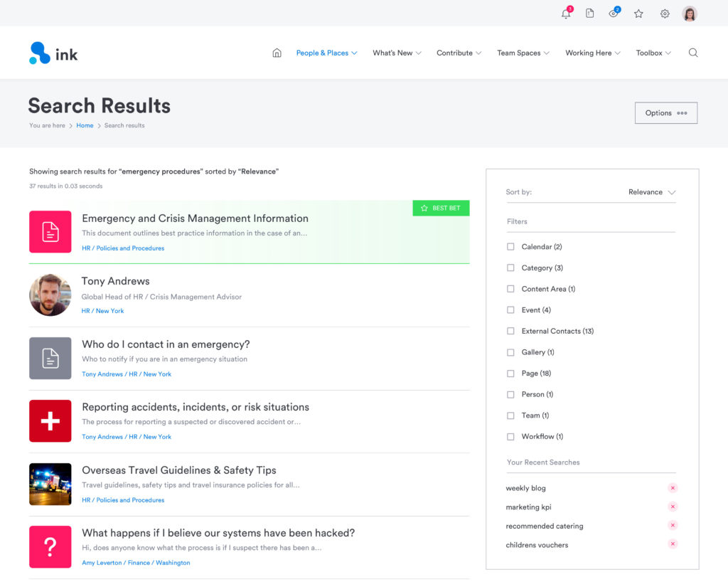Enable the Page (18) filter

510,373
